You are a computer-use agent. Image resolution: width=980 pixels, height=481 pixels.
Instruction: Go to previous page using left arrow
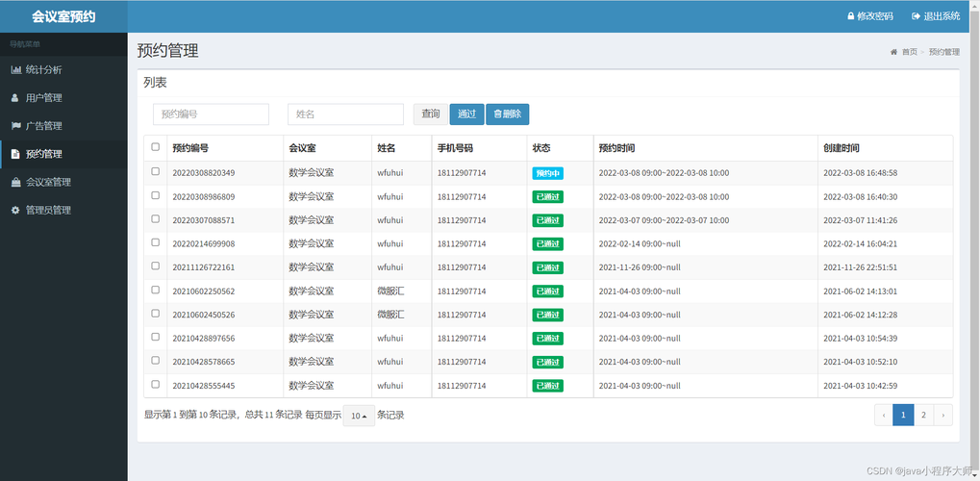(883, 415)
